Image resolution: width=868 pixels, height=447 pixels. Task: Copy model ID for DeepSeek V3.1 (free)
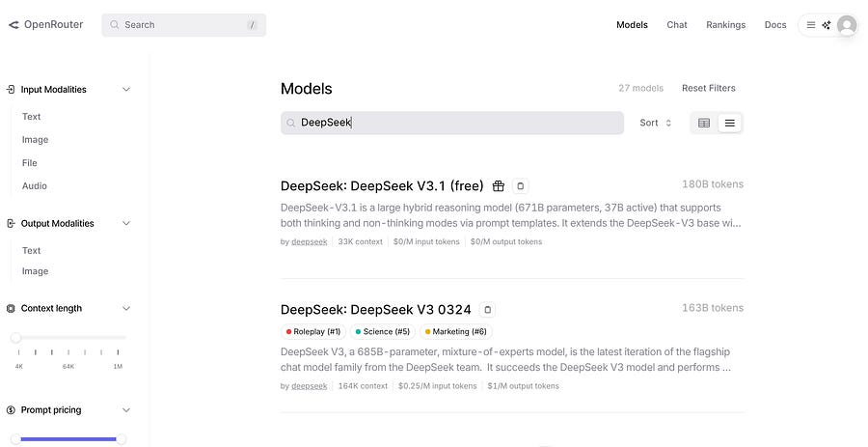pos(520,186)
